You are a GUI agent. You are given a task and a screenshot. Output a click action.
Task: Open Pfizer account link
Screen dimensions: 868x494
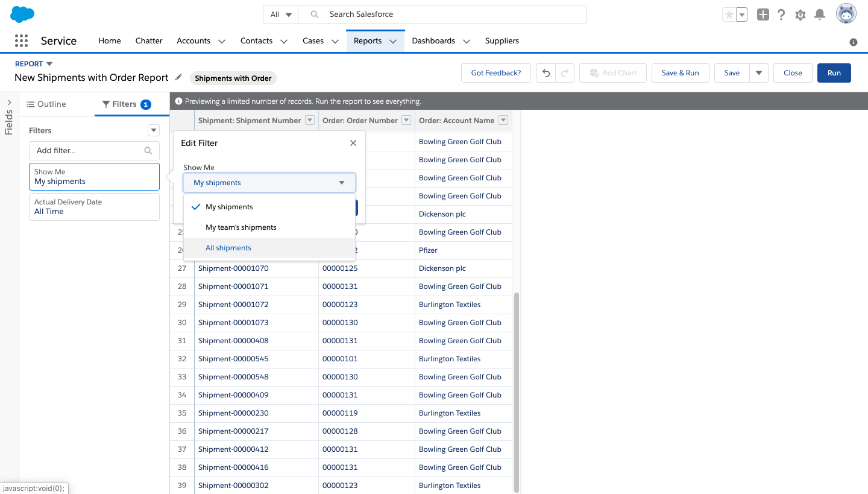pyautogui.click(x=428, y=250)
